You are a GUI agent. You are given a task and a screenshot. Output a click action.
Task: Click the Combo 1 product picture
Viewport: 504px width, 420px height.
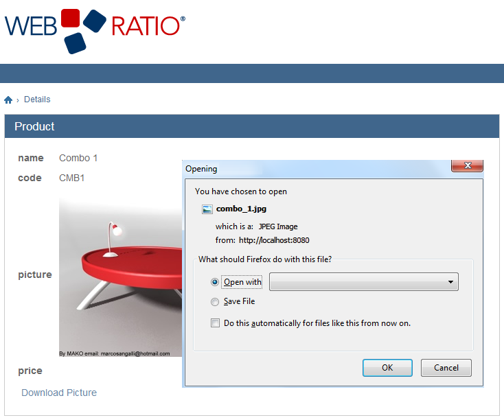tap(121, 277)
